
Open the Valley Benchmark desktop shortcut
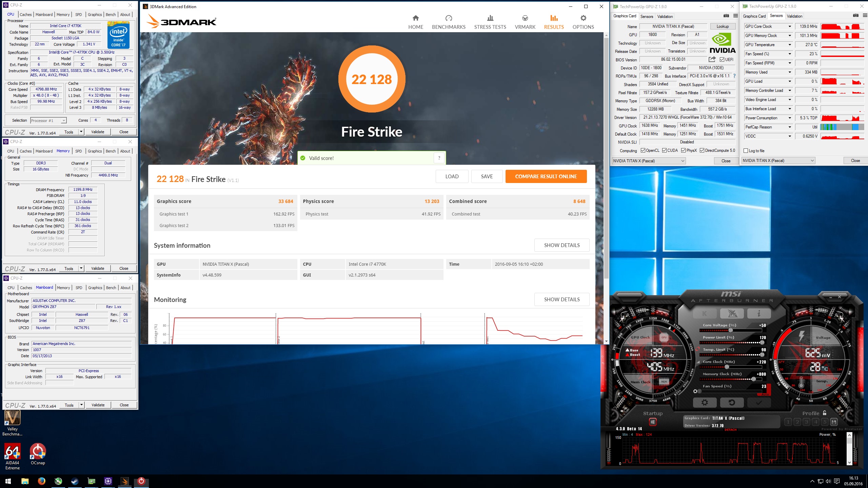pyautogui.click(x=12, y=423)
